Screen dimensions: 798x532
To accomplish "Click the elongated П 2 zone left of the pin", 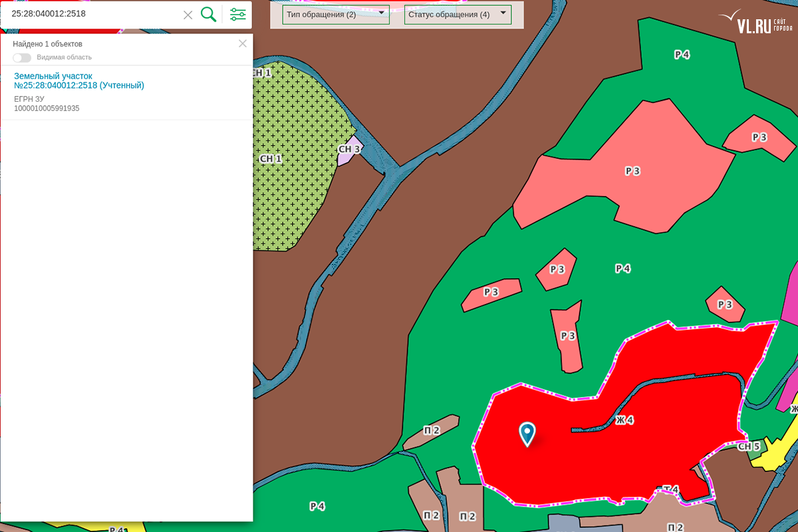I will tap(431, 431).
